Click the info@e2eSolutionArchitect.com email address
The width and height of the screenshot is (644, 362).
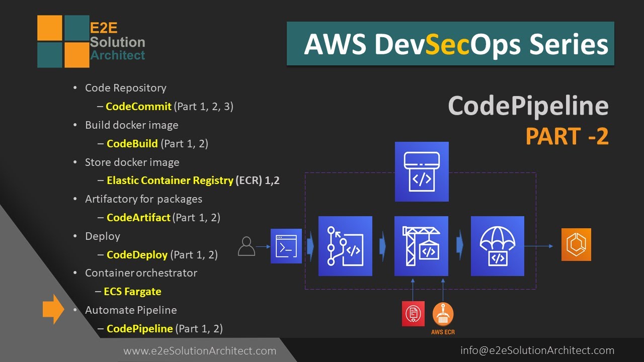tap(537, 350)
